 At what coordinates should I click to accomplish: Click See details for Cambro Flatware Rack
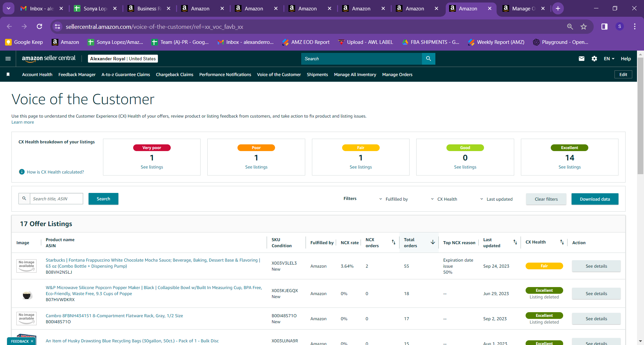596,319
